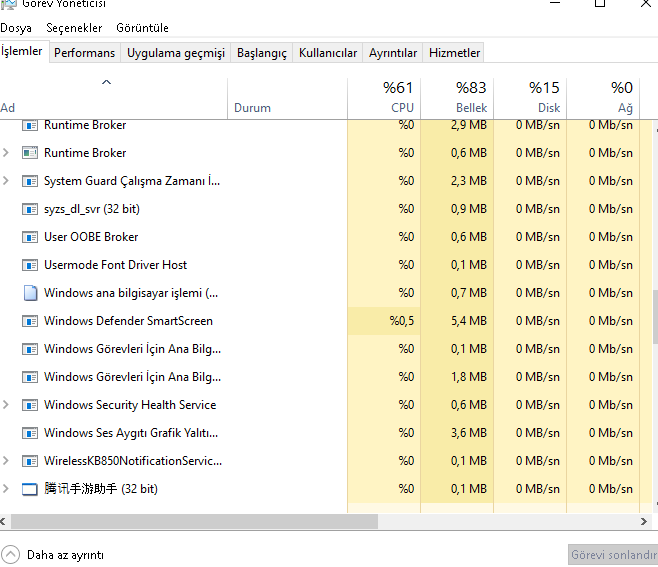The height and width of the screenshot is (567, 658).
Task: Switch to the Performans tab
Action: click(x=84, y=53)
